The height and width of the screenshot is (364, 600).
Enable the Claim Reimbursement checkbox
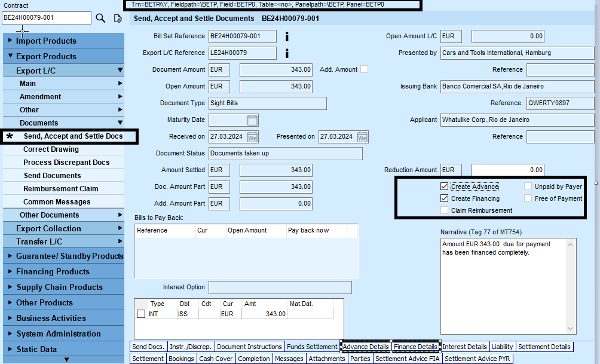pyautogui.click(x=444, y=210)
